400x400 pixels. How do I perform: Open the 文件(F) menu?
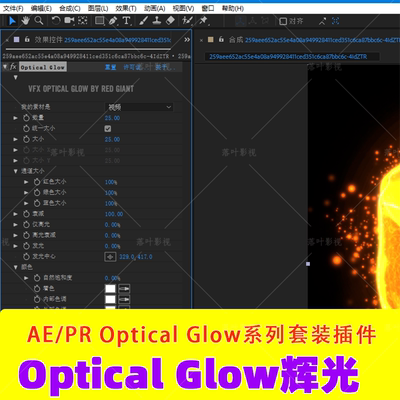coord(13,8)
